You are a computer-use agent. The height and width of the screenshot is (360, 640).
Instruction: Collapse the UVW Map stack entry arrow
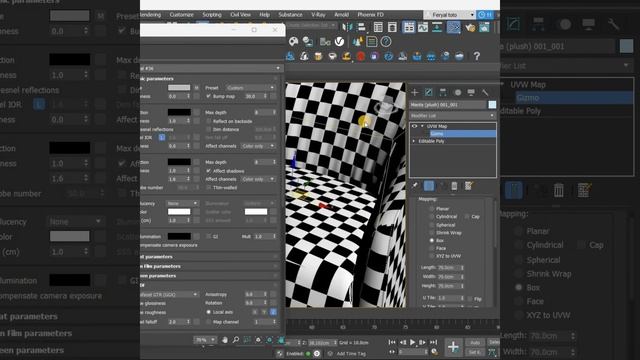(422, 126)
